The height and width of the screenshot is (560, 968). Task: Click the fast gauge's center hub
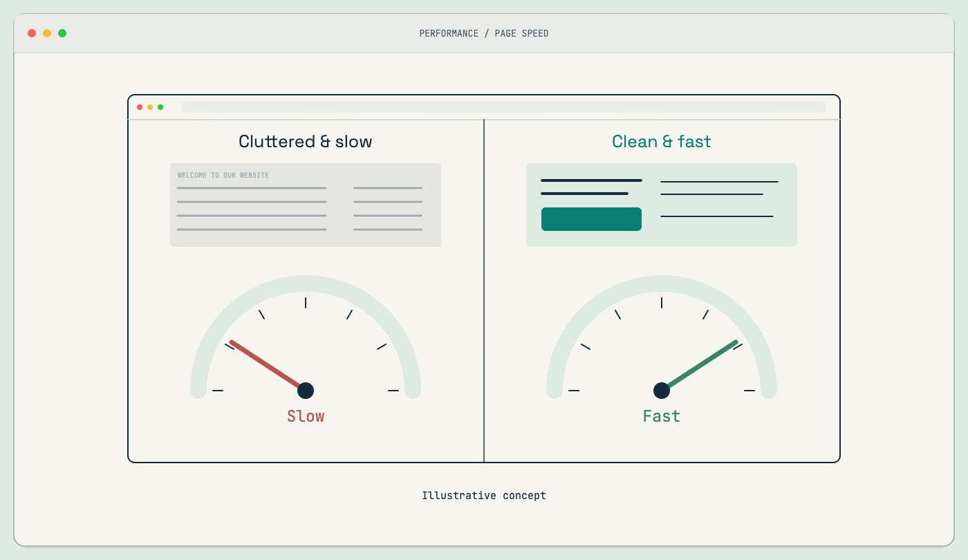pos(662,391)
